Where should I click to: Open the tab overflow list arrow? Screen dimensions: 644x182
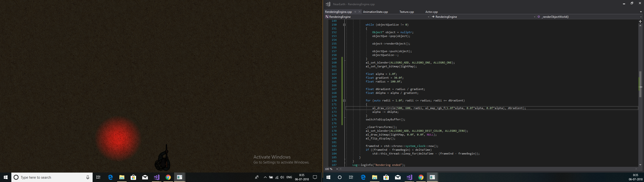(x=640, y=12)
